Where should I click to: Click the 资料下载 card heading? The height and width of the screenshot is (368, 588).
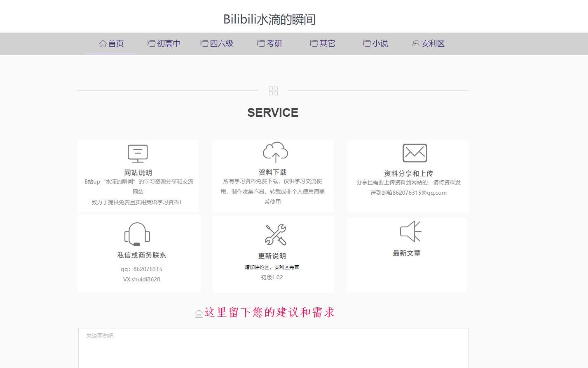pyautogui.click(x=272, y=172)
